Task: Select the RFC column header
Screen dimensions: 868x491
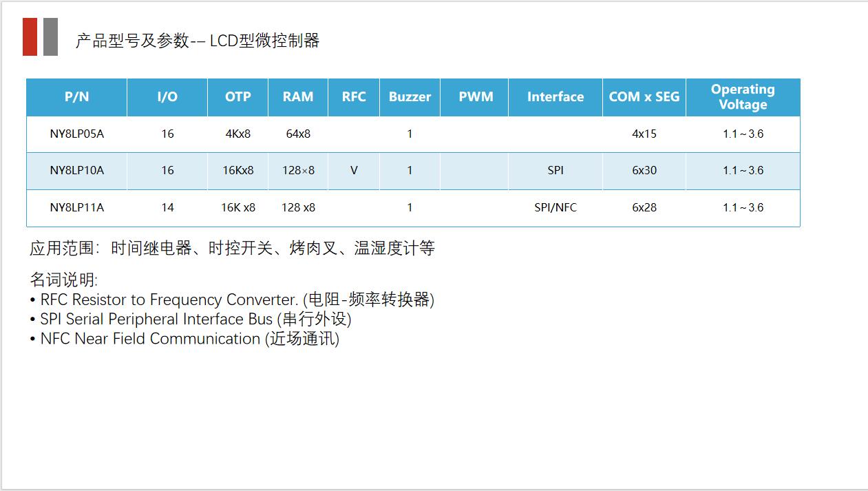Action: (x=354, y=97)
